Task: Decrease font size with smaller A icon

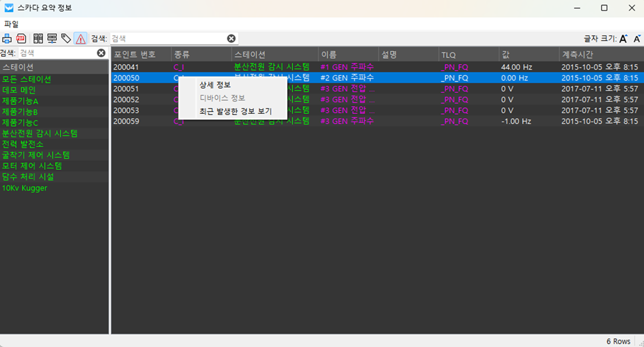Action: click(x=637, y=39)
